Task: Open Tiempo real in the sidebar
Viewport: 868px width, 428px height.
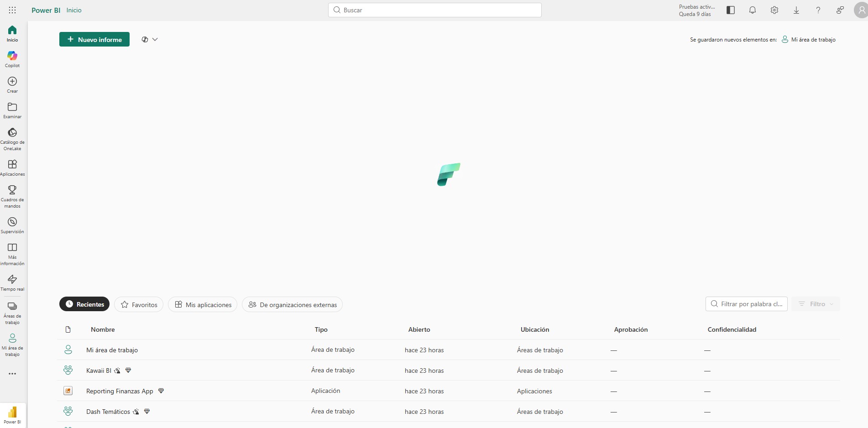Action: tap(12, 283)
